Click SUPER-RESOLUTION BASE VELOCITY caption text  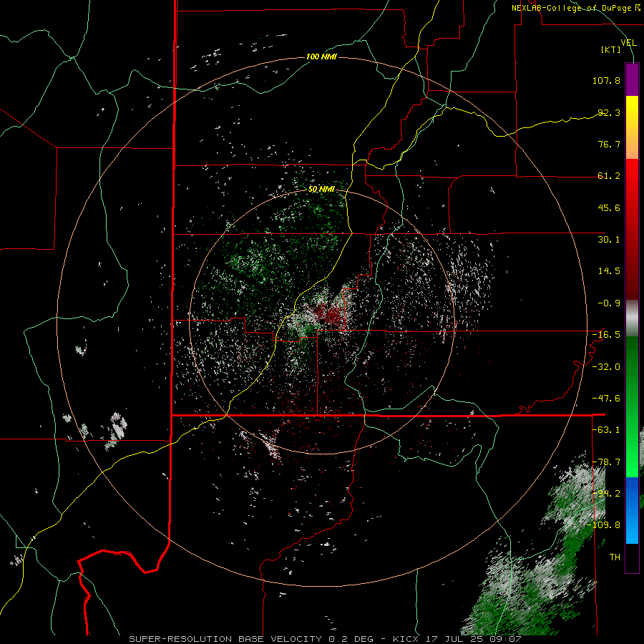[225, 639]
